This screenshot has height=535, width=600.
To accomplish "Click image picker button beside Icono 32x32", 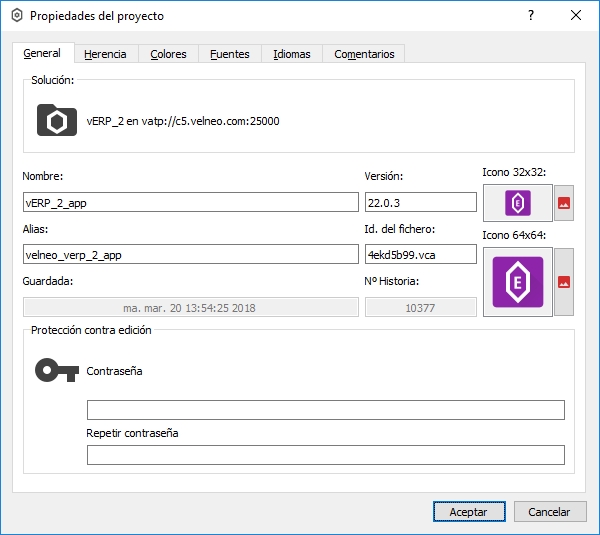I will (564, 203).
